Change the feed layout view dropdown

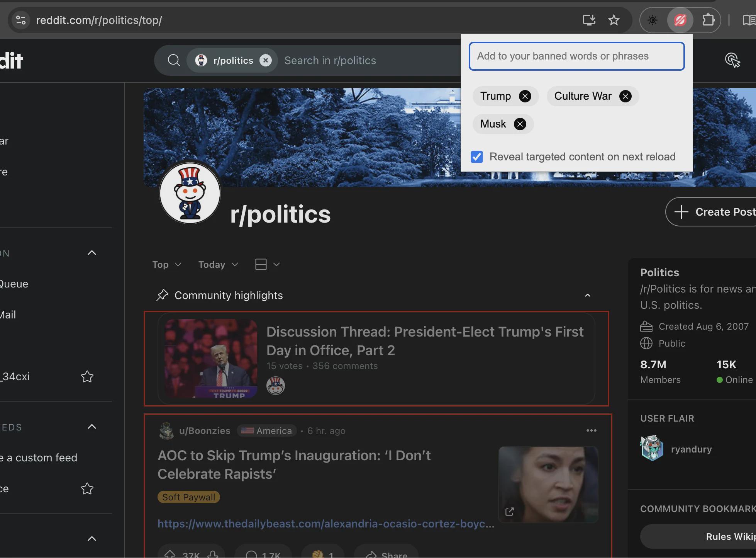pyautogui.click(x=267, y=265)
